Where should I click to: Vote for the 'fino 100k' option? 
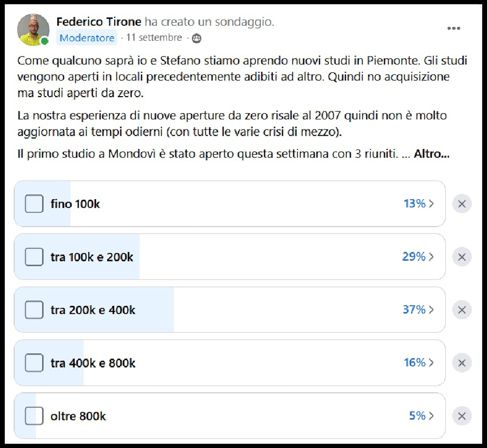[33, 203]
